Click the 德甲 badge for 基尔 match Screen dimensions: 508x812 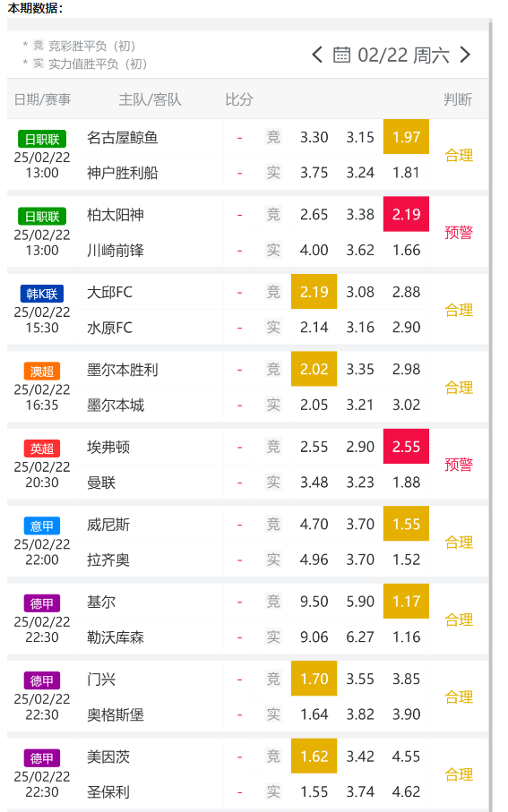click(42, 603)
